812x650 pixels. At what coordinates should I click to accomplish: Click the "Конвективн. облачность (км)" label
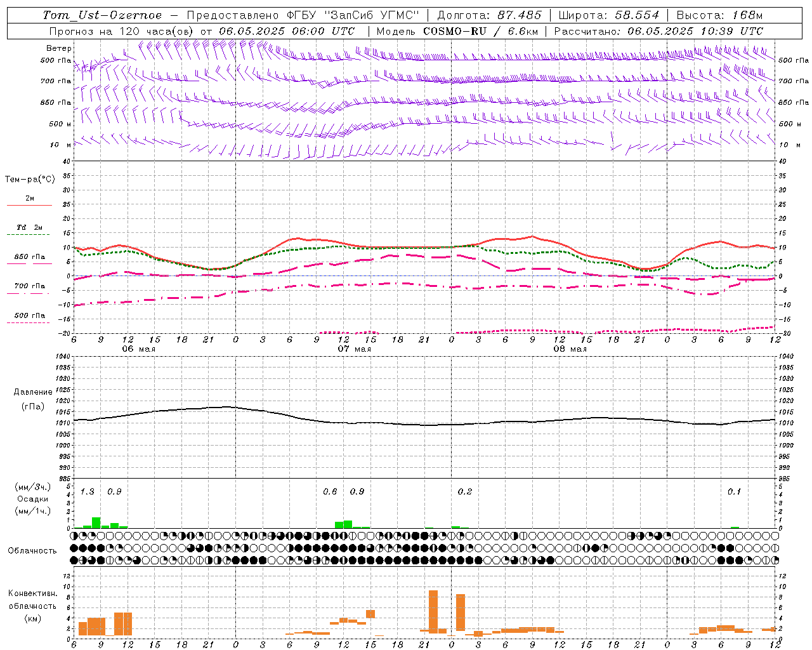pyautogui.click(x=32, y=606)
